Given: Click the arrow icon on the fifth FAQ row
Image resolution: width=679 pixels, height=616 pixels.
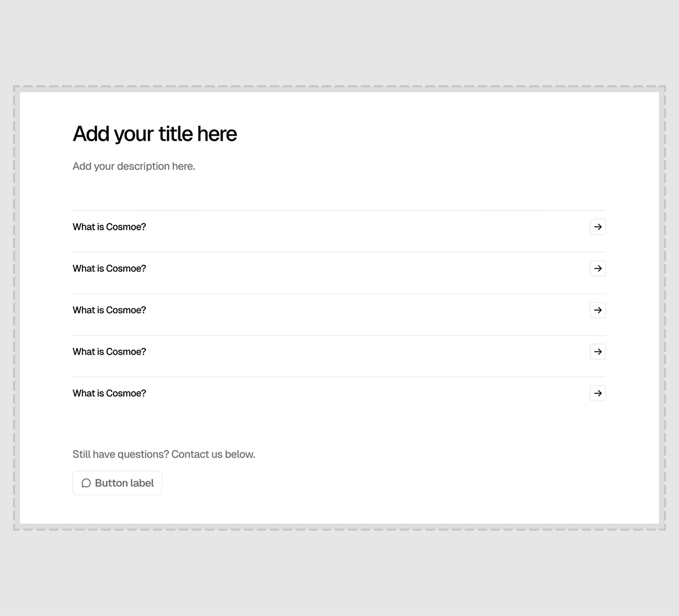Looking at the screenshot, I should tap(598, 393).
